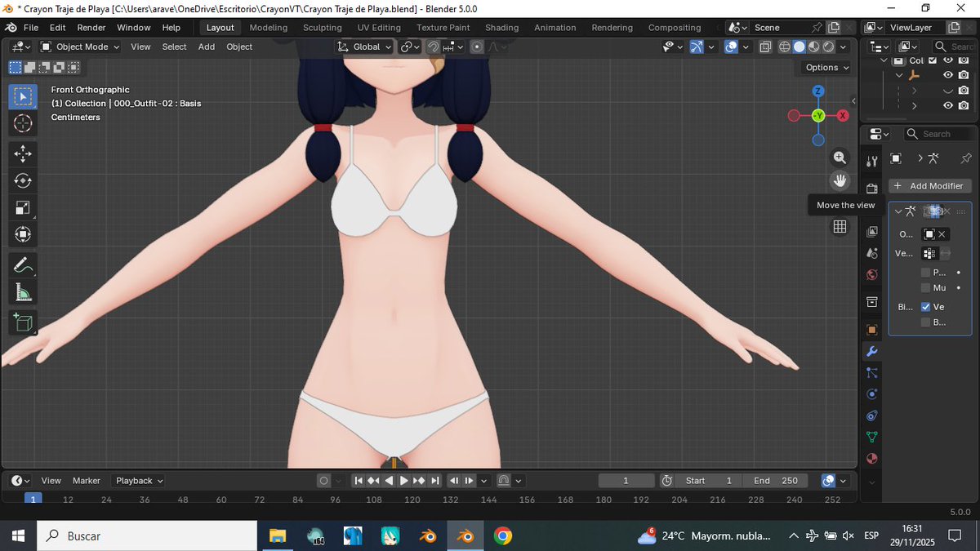The image size is (980, 551).
Task: Expand the Playback dropdown in timeline
Action: click(x=139, y=481)
